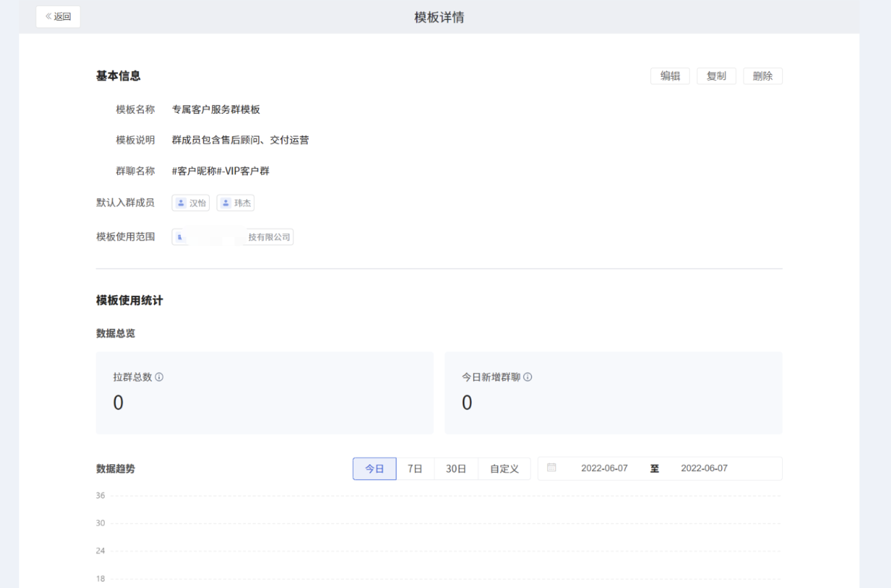The height and width of the screenshot is (588, 891).
Task: Delete the template with 删除
Action: (x=763, y=76)
